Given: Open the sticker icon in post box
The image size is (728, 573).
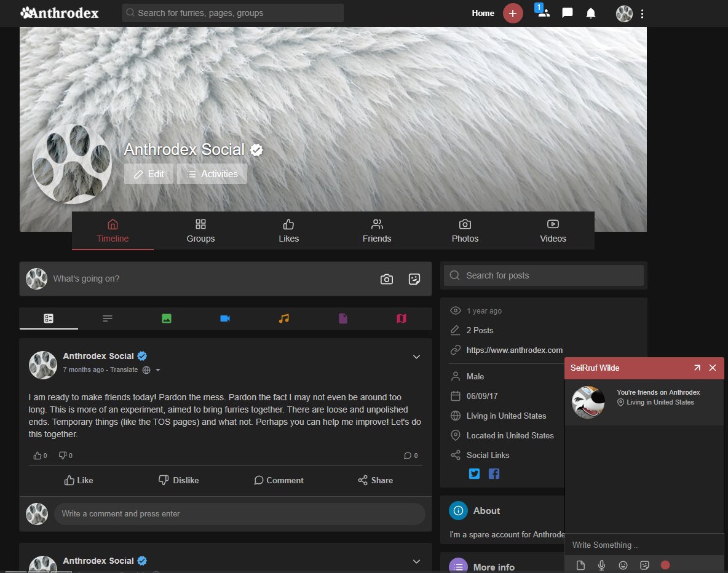Looking at the screenshot, I should click(414, 279).
